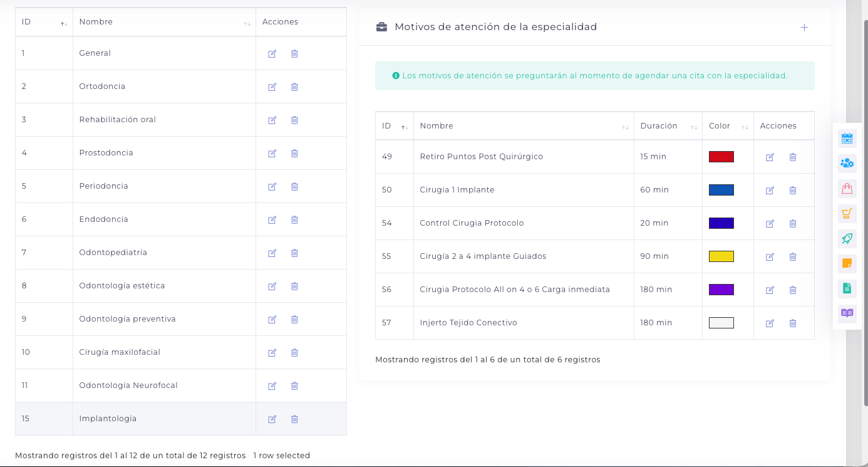Edit Cirugía maxilofacial row
This screenshot has width=868, height=467.
tap(272, 353)
